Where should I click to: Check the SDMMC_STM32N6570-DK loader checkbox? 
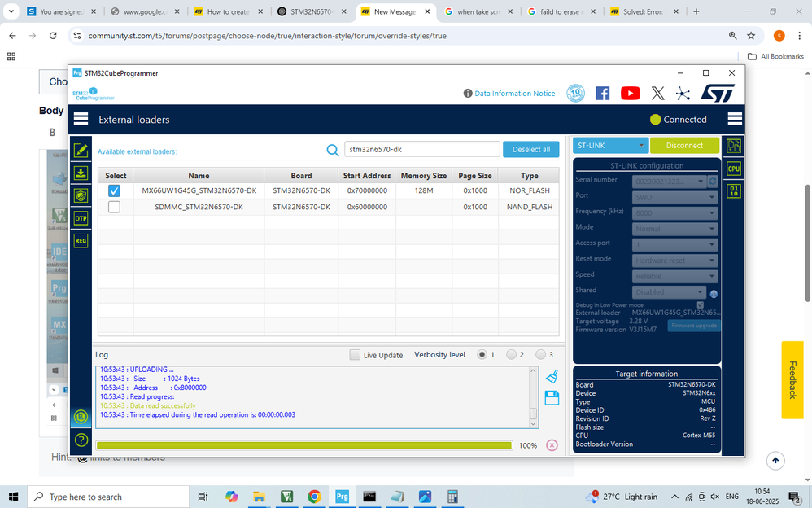click(x=114, y=207)
